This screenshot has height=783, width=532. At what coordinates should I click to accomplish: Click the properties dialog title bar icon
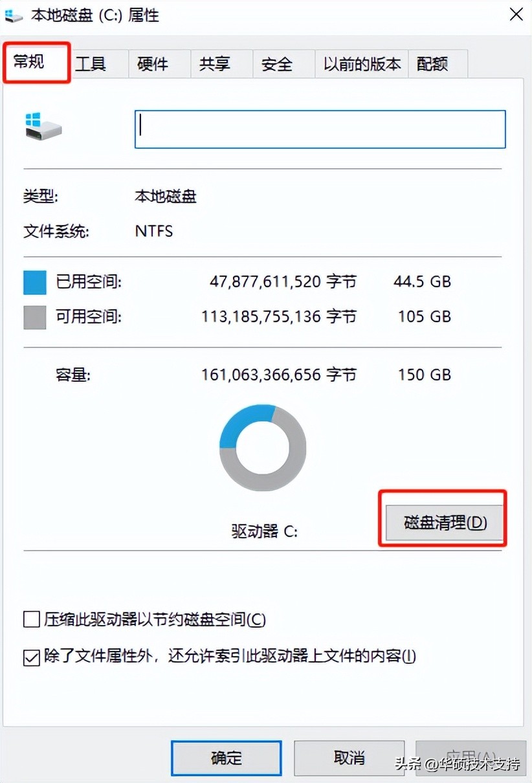[14, 15]
